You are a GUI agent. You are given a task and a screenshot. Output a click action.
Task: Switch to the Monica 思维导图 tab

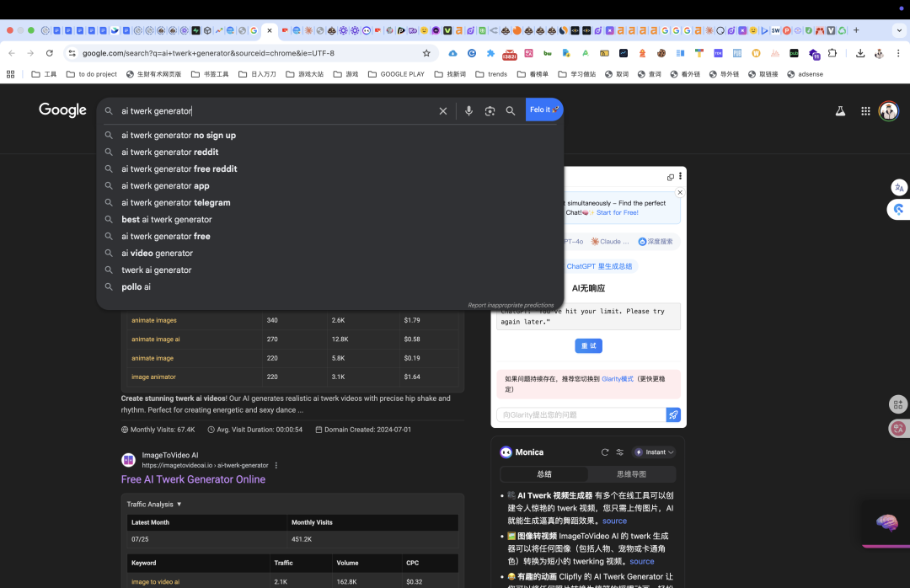[x=631, y=474]
